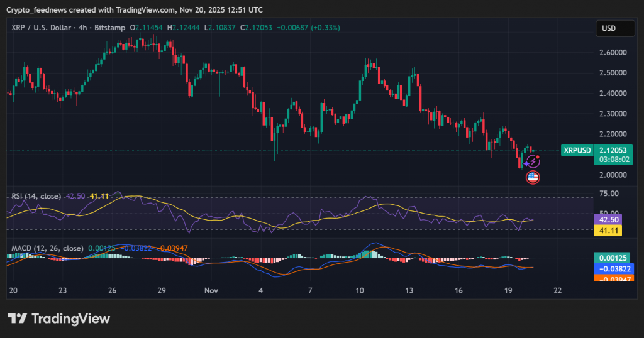Click the green 0.00125 MACD histogram label
Image resolution: width=644 pixels, height=338 pixels.
tap(613, 258)
